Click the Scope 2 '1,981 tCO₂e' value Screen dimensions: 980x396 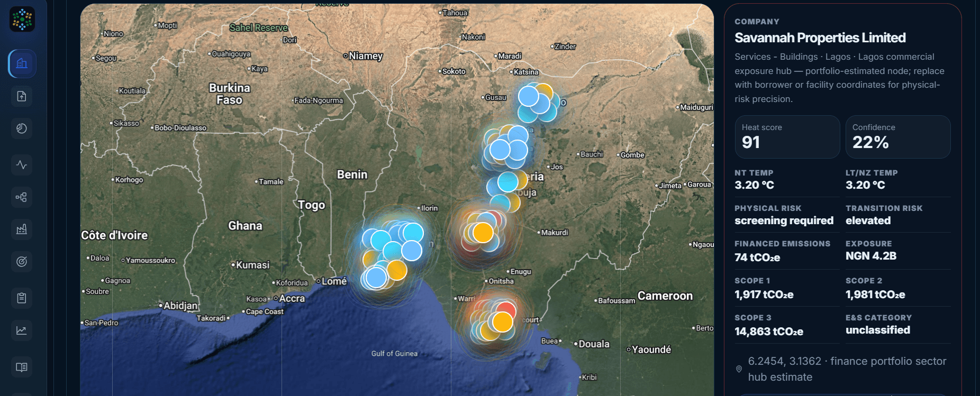click(x=875, y=294)
